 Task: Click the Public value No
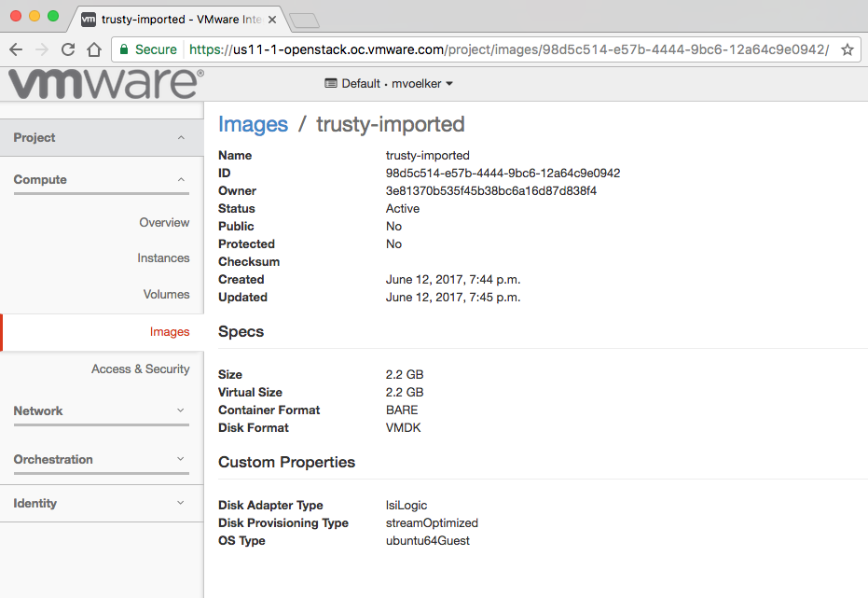pyautogui.click(x=393, y=227)
